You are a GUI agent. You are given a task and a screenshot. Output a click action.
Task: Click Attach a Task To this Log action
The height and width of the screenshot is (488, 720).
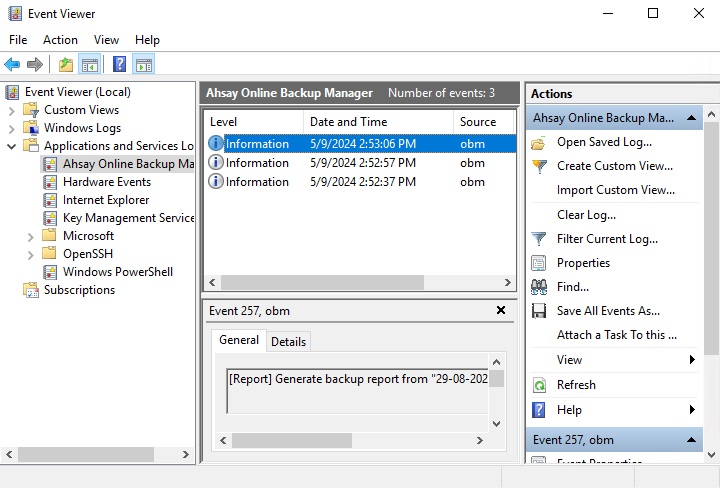[617, 335]
